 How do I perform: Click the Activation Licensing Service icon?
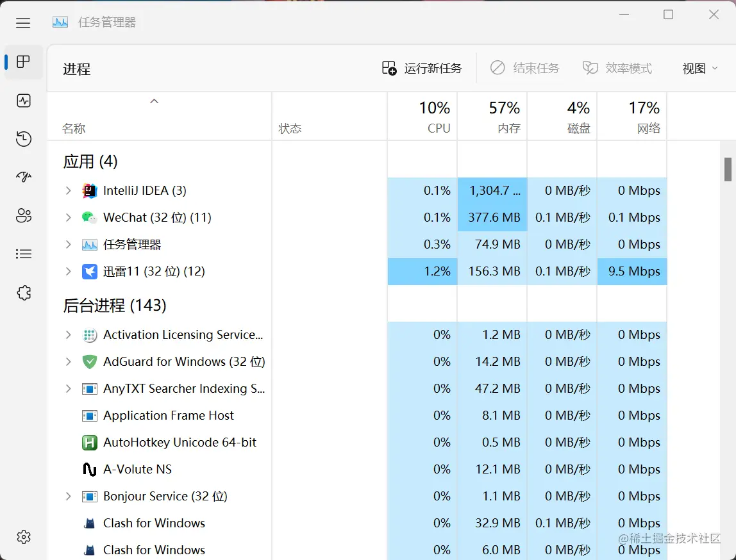pos(89,335)
